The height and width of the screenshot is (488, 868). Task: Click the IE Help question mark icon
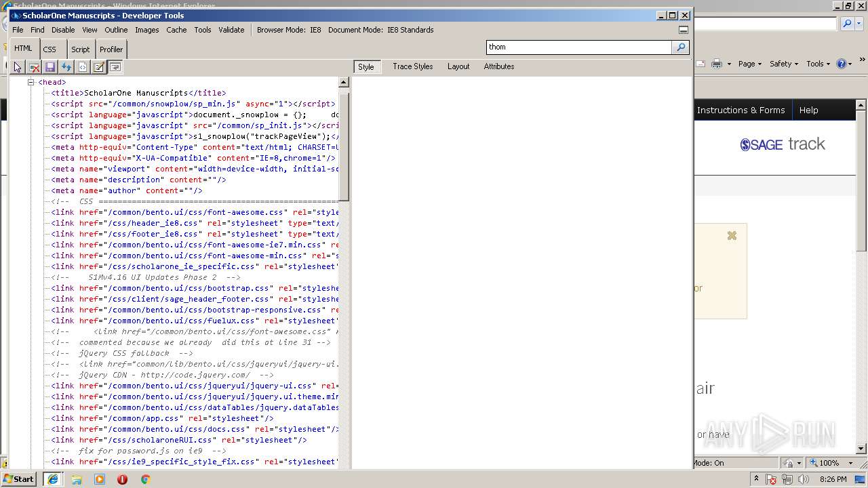click(x=842, y=64)
